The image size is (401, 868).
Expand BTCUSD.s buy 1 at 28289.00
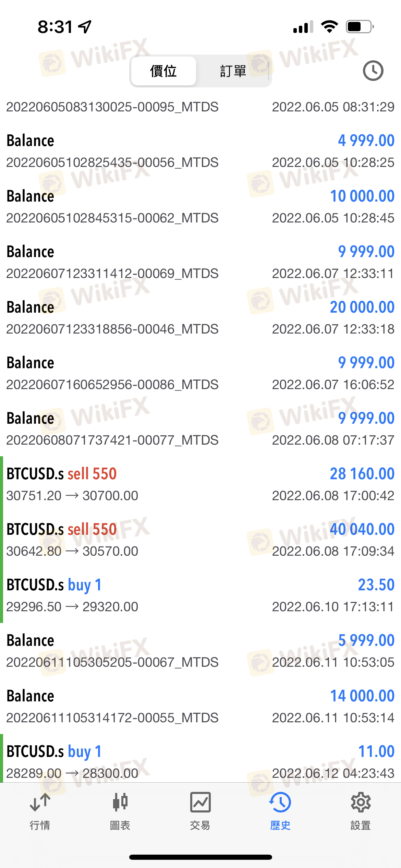pyautogui.click(x=200, y=762)
